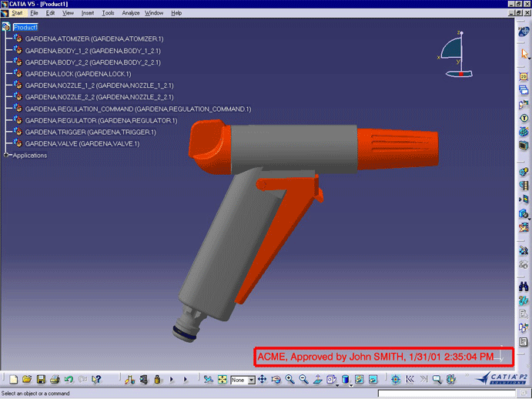Click the Undo arrow icon
The width and height of the screenshot is (532, 399).
pyautogui.click(x=69, y=380)
